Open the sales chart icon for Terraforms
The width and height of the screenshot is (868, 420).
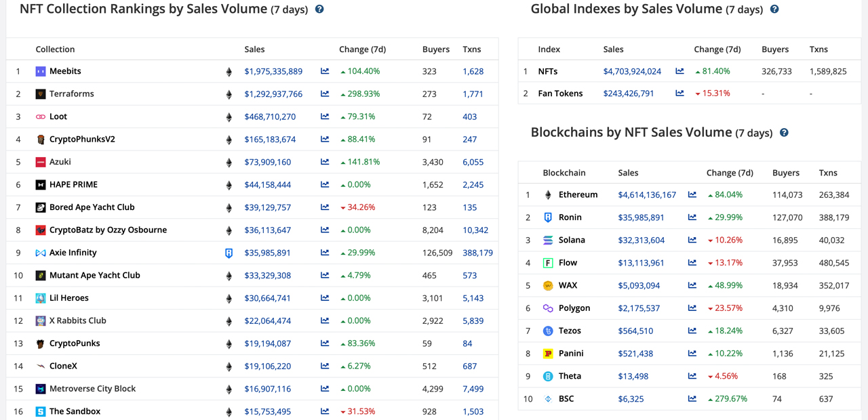tap(325, 93)
